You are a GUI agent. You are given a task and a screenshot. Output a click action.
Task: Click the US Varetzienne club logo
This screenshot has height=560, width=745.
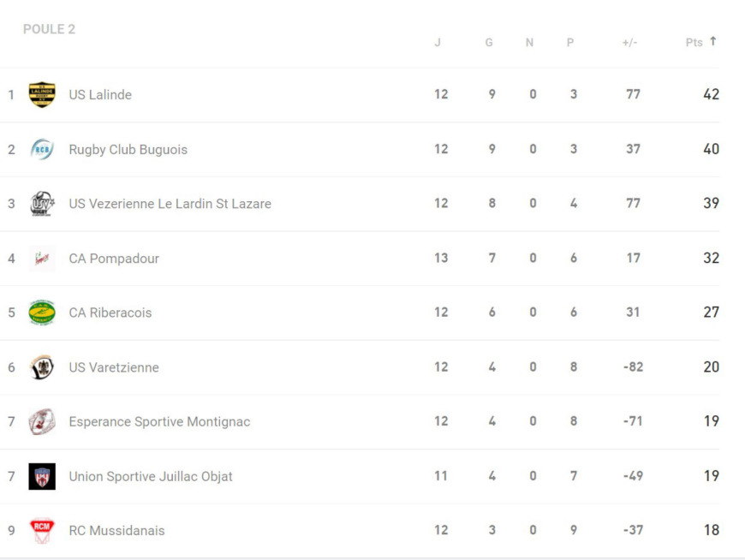(42, 367)
